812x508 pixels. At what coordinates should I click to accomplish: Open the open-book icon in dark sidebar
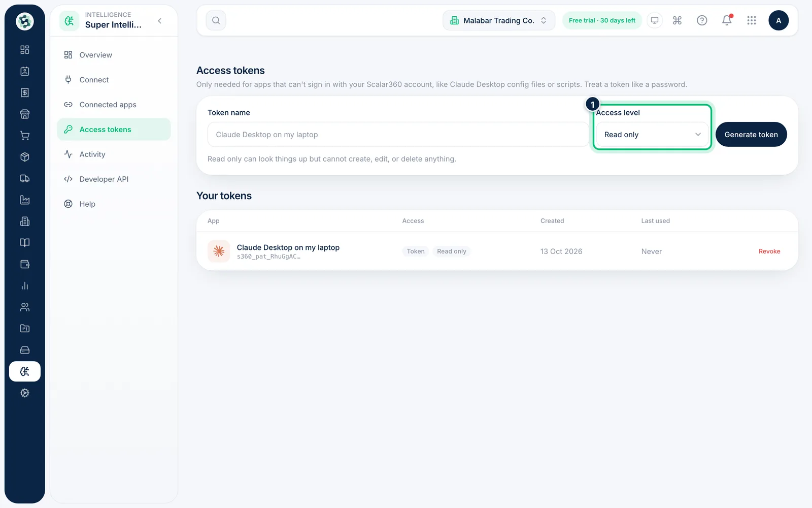(x=24, y=243)
